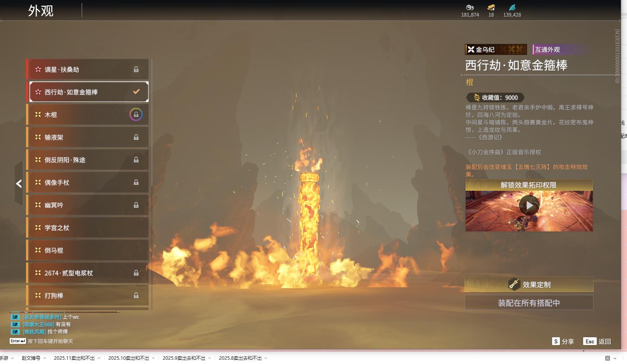Screen dimensions: 627x364
Task: Click the 装配在所有搭配中 button
Action: pos(529,303)
